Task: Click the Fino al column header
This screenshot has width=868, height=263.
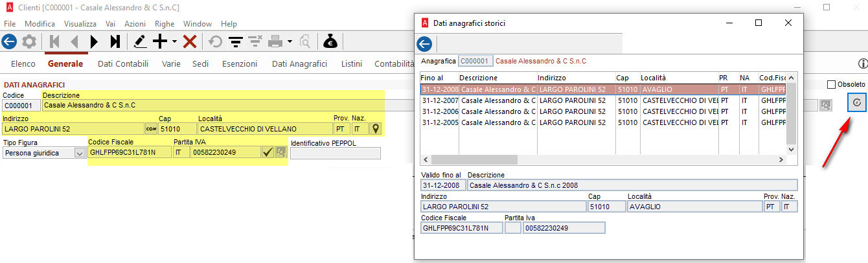Action: pyautogui.click(x=439, y=78)
